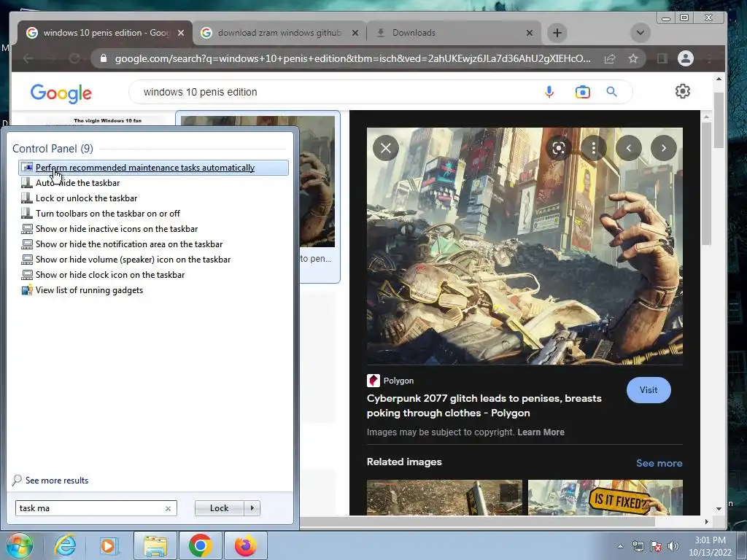Open 'Show or hide clock icon on the taskbar'

[110, 275]
